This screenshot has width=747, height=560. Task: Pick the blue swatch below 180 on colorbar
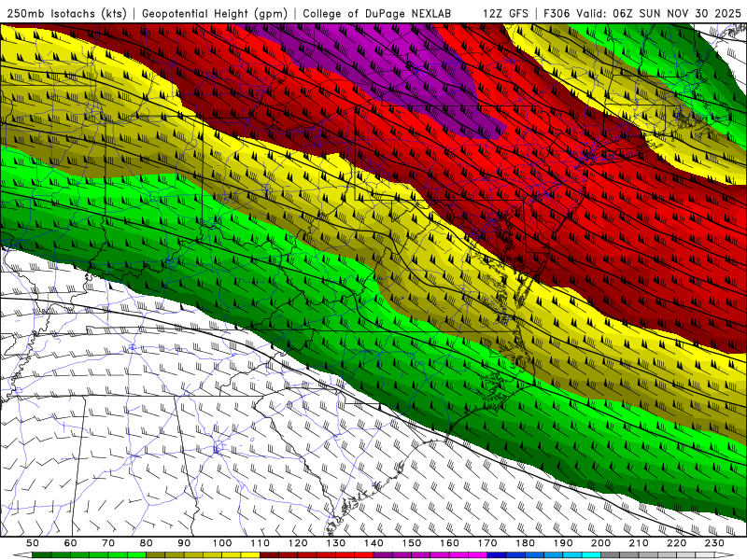(x=515, y=555)
